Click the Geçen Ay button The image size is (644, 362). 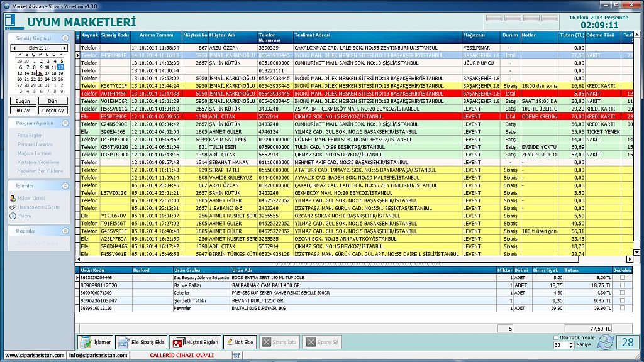point(53,111)
